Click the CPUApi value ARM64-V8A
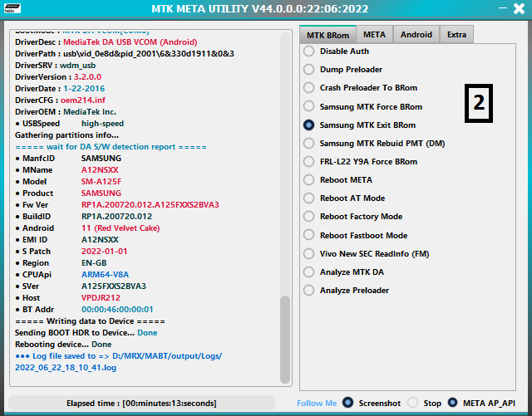 click(106, 275)
